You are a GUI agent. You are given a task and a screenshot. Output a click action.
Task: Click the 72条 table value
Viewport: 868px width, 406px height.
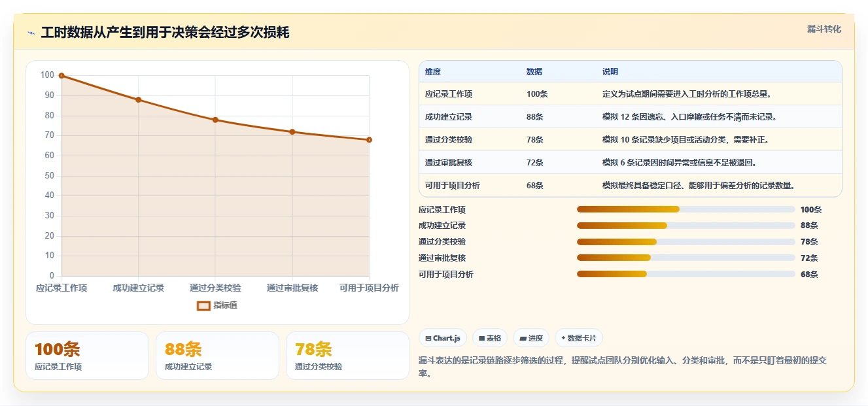pos(535,163)
